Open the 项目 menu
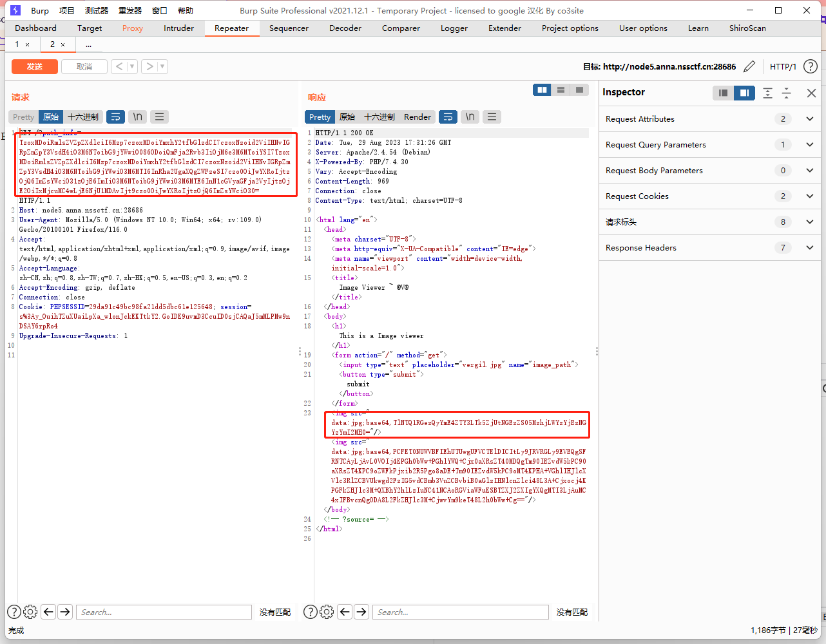826x644 pixels. coord(66,10)
